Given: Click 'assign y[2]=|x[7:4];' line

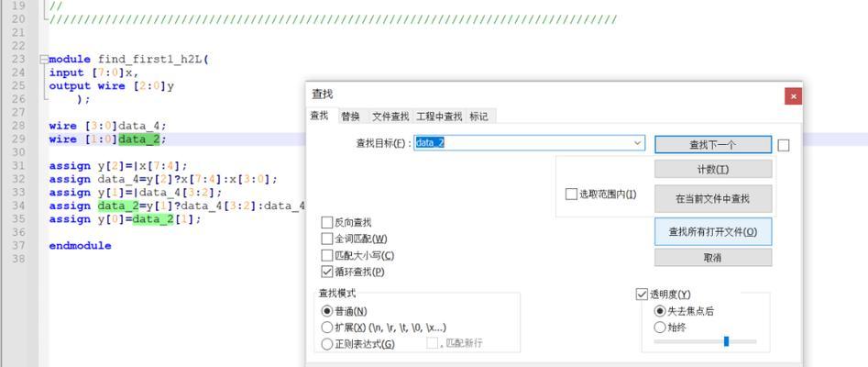Looking at the screenshot, I should pos(118,166).
